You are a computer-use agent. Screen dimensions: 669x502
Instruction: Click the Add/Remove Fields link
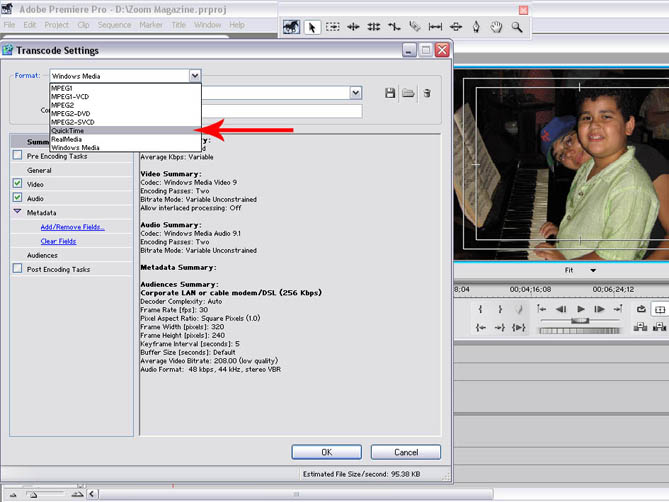pyautogui.click(x=72, y=227)
